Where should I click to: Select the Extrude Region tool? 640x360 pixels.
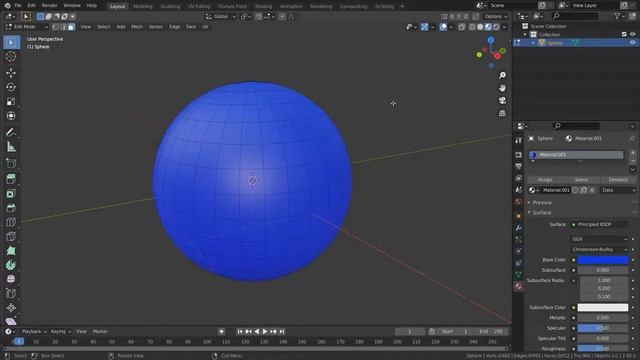coord(11,179)
